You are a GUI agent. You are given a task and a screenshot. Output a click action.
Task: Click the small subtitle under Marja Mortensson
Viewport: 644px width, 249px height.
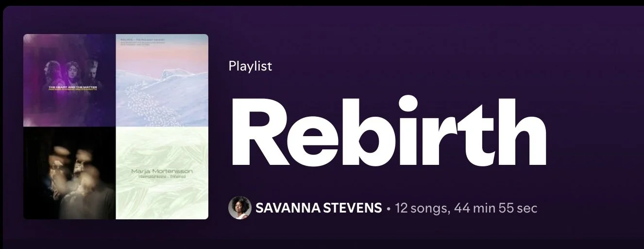click(x=162, y=178)
